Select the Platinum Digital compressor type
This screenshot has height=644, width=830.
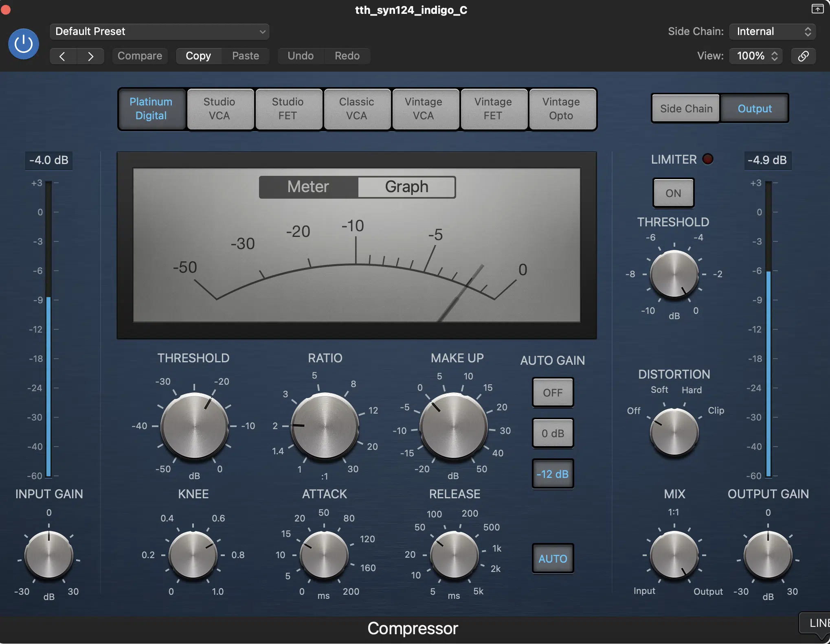(151, 109)
